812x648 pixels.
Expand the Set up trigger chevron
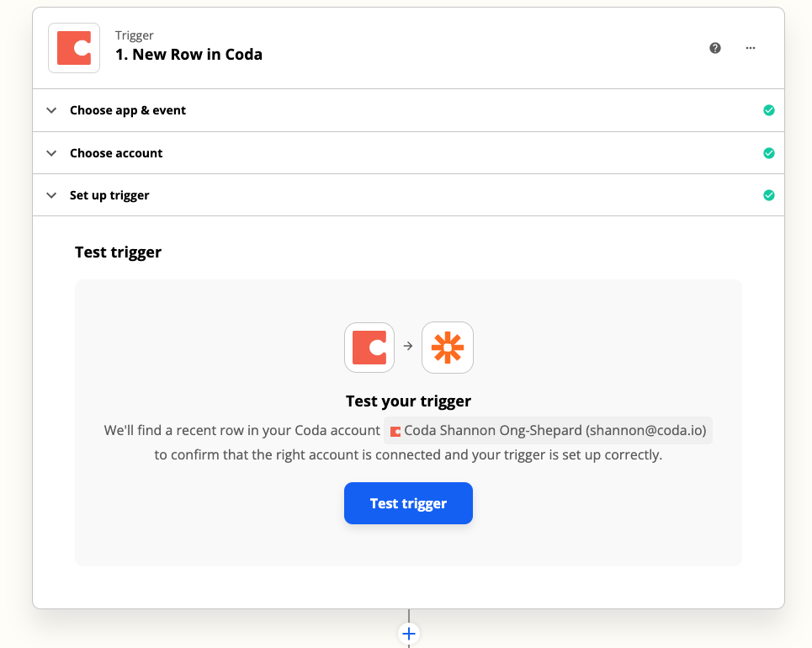pos(52,195)
